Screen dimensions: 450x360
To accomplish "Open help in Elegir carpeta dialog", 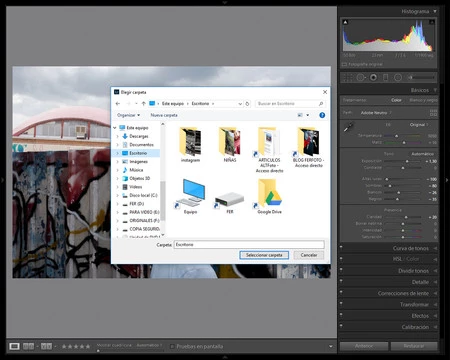I will [322, 115].
